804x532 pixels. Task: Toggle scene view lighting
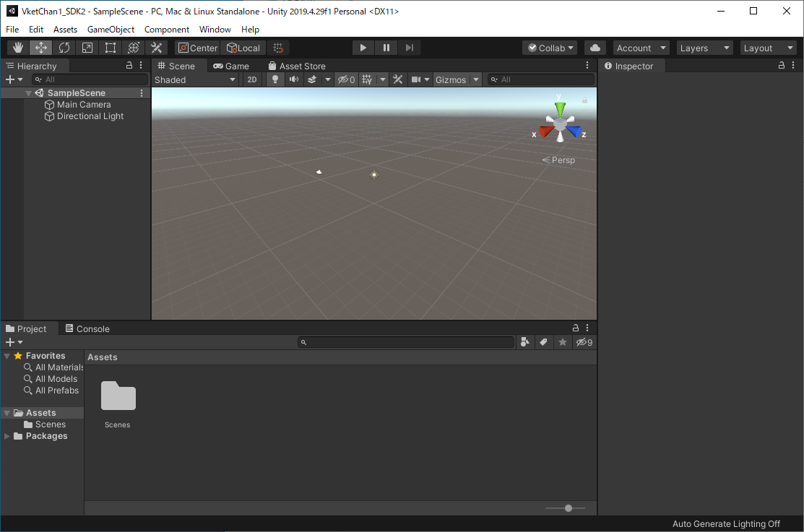[275, 79]
